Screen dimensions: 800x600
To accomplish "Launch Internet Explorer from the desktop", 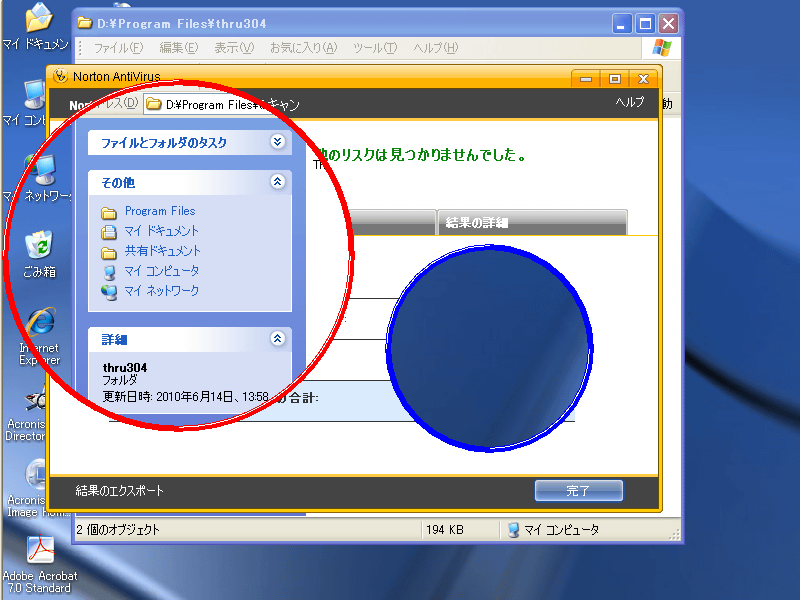I will (x=40, y=336).
